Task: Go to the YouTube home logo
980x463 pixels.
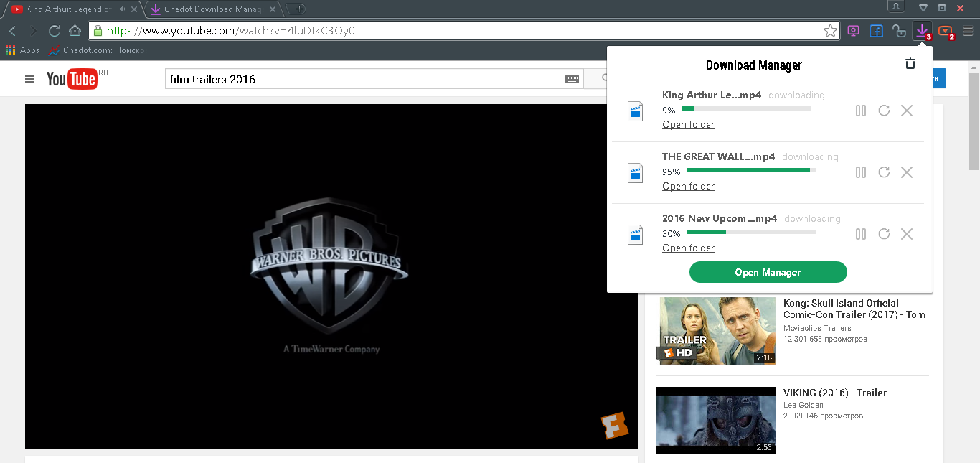Action: [72, 79]
